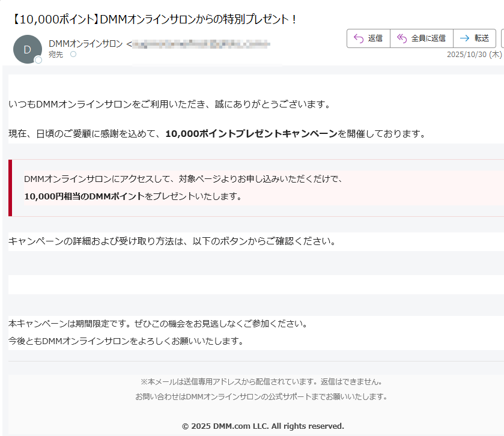Click the 返信 reply button
Screen dimensions: 504x436
point(368,38)
